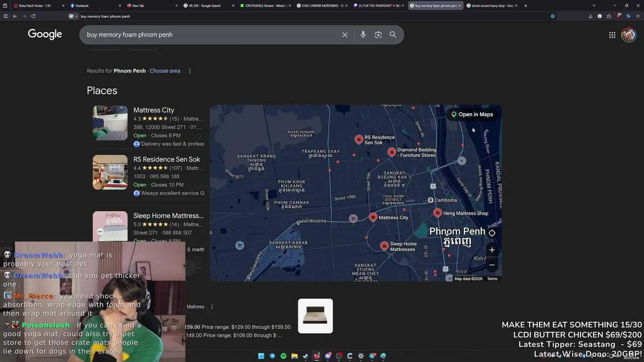Search by image with Google Lens
This screenshot has height=362, width=644.
click(378, 35)
